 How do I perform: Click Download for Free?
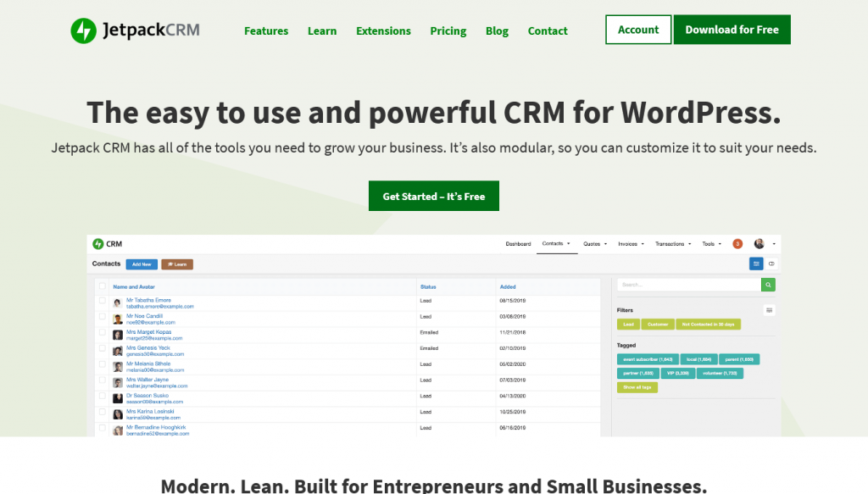[x=732, y=30]
